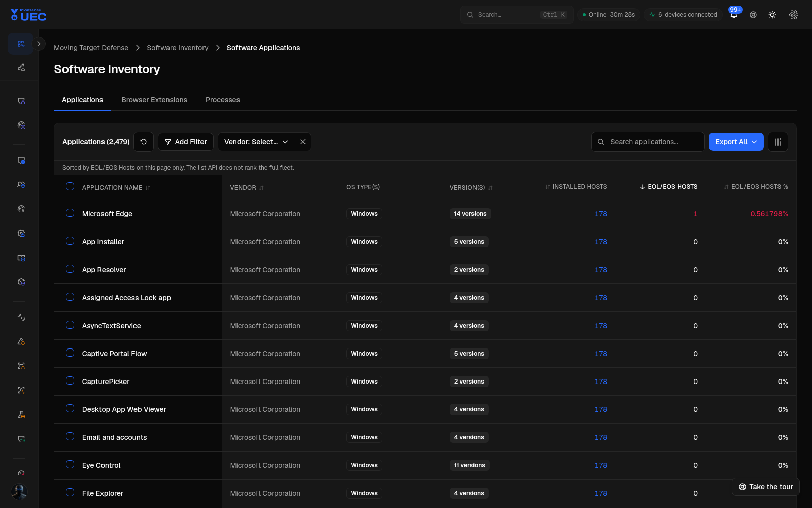Screen dimensions: 812x508
Task: Sort by Vendor column header
Action: (247, 188)
